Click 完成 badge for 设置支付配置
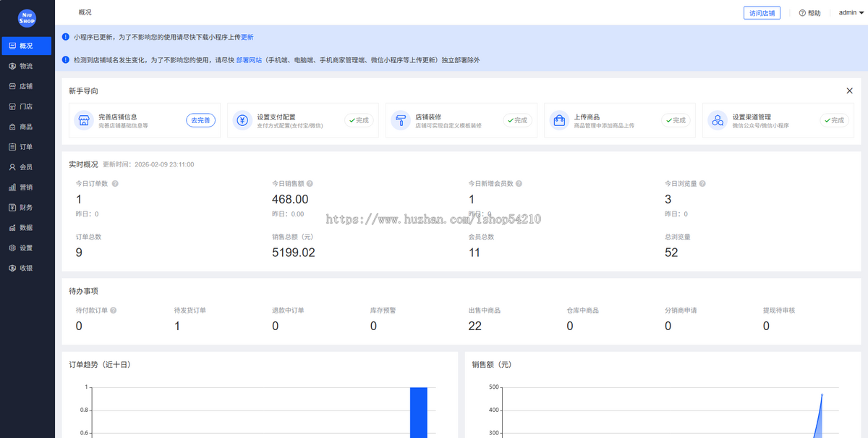The image size is (868, 438). point(358,120)
